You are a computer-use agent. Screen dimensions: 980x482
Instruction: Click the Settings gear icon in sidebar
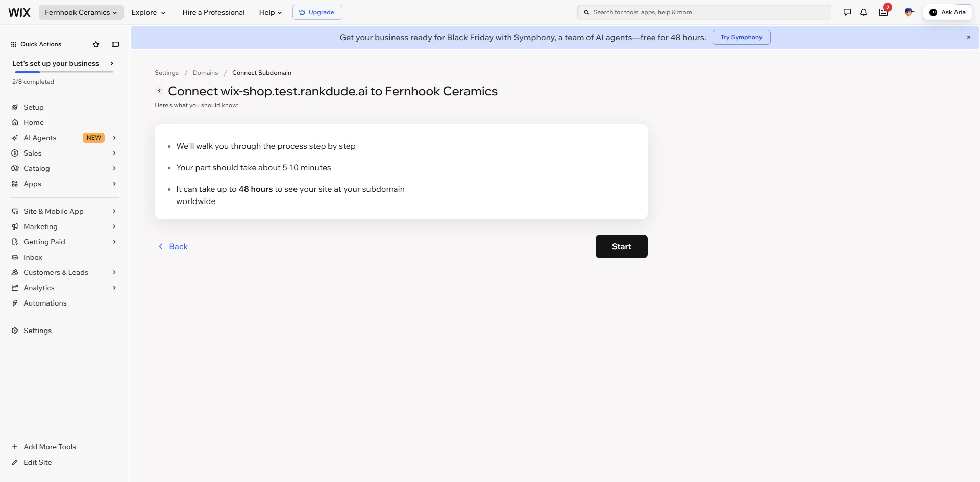tap(15, 331)
